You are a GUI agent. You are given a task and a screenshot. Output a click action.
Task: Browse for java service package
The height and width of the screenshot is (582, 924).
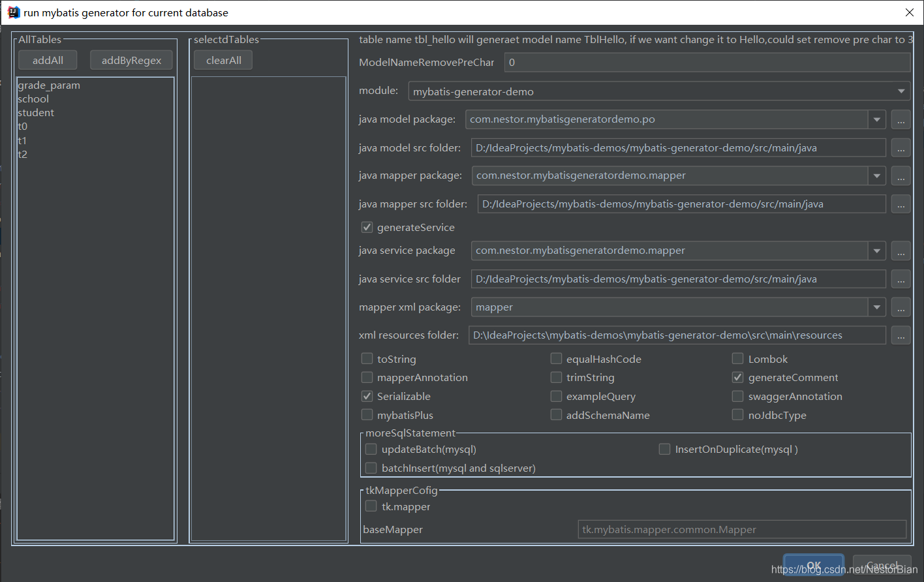tap(901, 251)
